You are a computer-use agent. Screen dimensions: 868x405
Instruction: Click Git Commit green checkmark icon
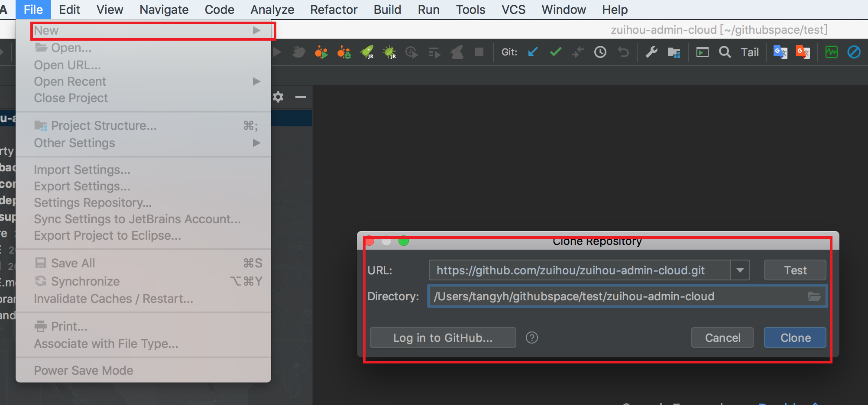556,52
